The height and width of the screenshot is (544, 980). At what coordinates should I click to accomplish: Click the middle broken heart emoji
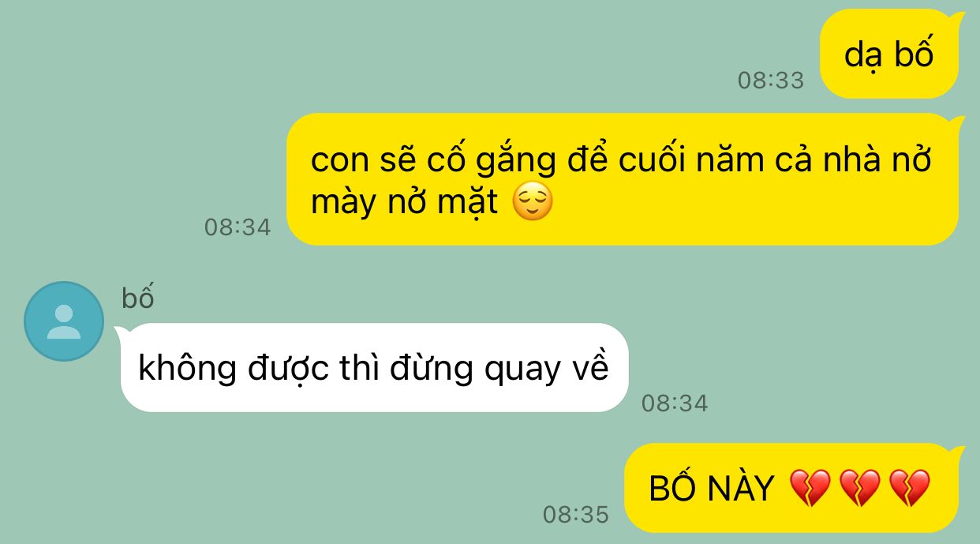[860, 489]
